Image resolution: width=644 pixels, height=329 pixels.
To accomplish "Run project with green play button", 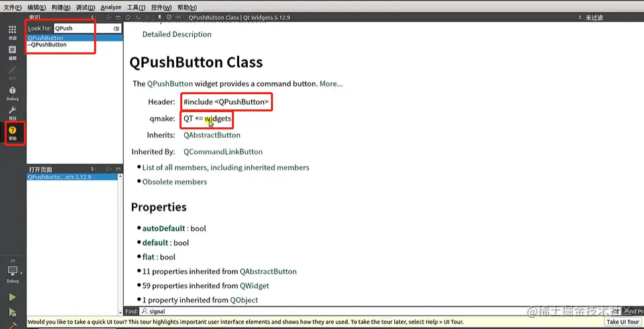I will coord(13,297).
